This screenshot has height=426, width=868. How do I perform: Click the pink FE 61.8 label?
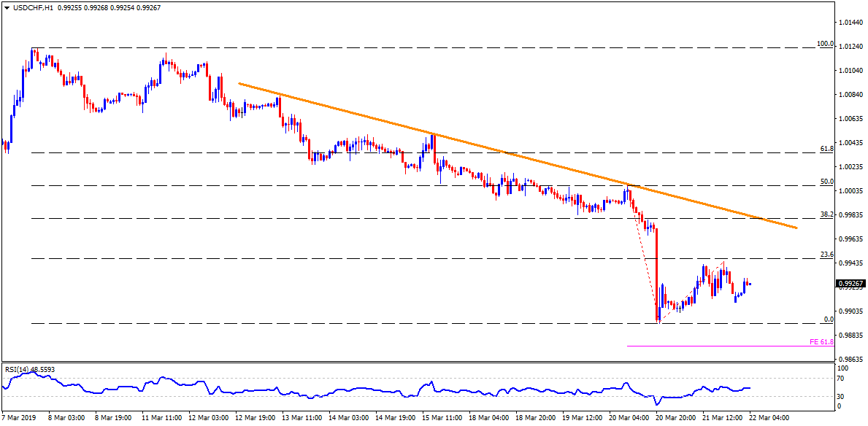pos(822,341)
